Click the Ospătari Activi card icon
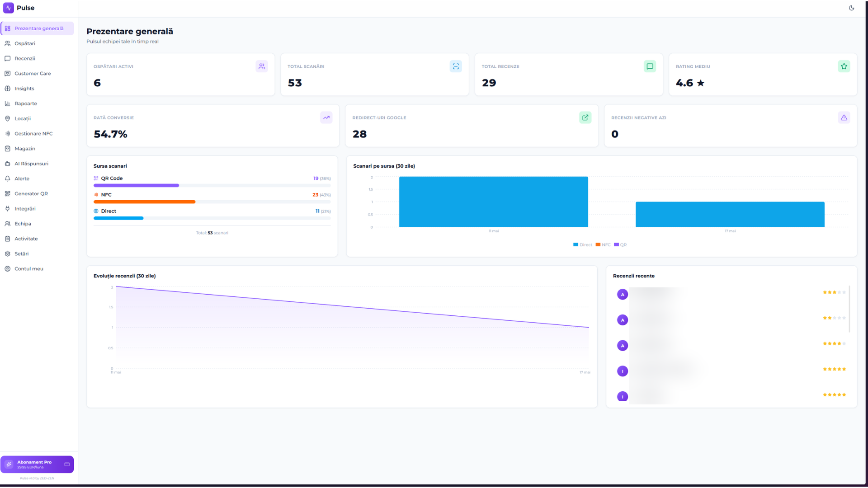Screen dimensions: 868x488 [262, 66]
